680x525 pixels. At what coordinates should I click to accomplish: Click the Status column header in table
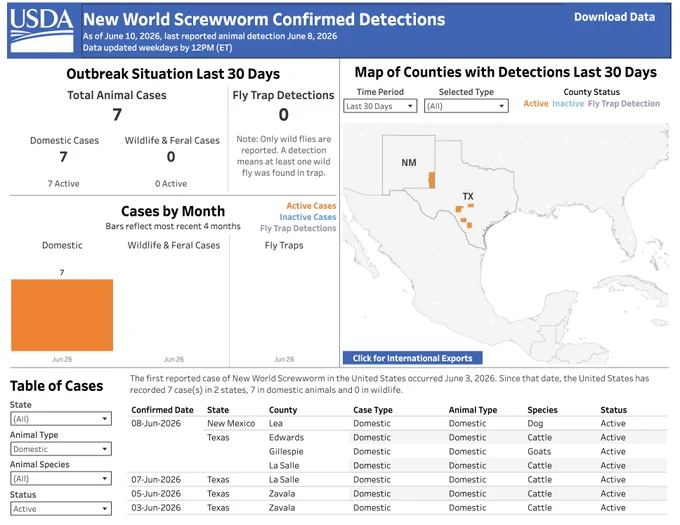[x=613, y=410]
